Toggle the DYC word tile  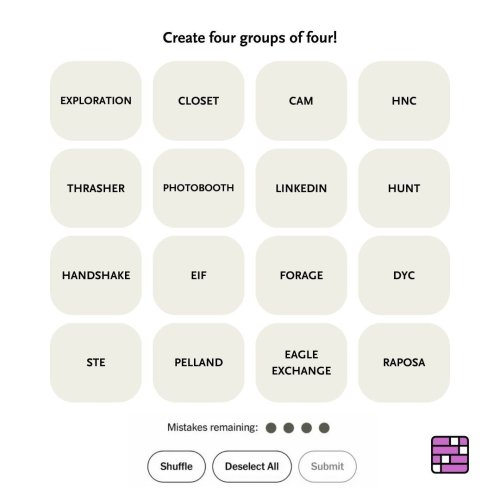pyautogui.click(x=404, y=275)
